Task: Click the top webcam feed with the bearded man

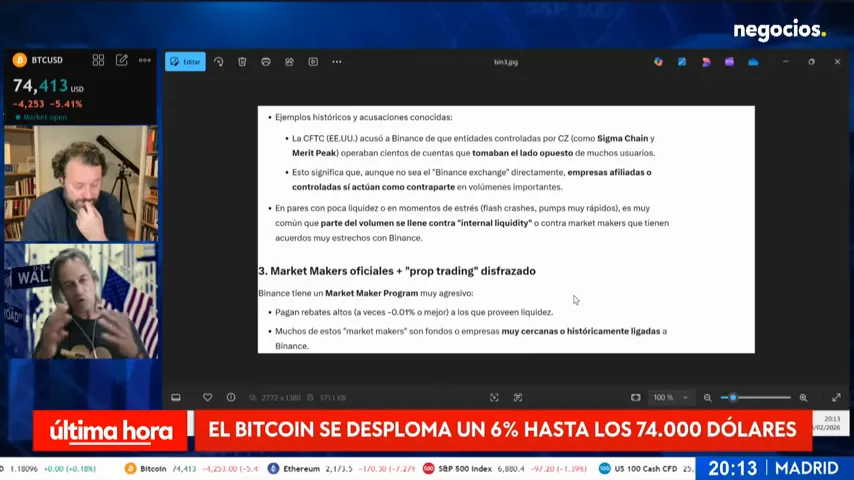Action: click(81, 183)
